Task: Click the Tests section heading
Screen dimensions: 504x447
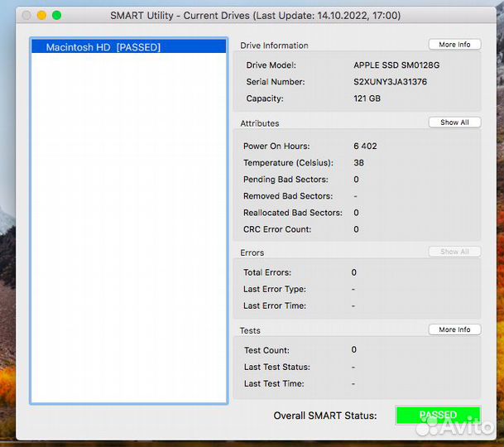Action: pyautogui.click(x=250, y=330)
